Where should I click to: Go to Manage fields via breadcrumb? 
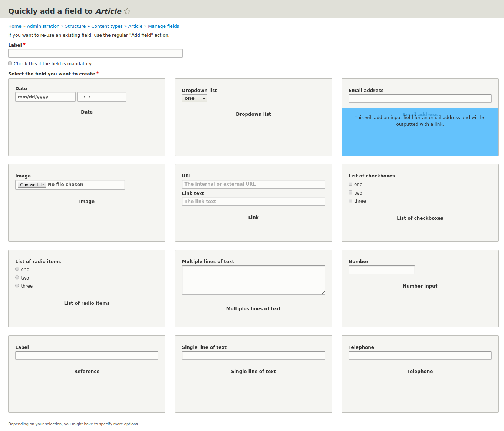point(164,26)
